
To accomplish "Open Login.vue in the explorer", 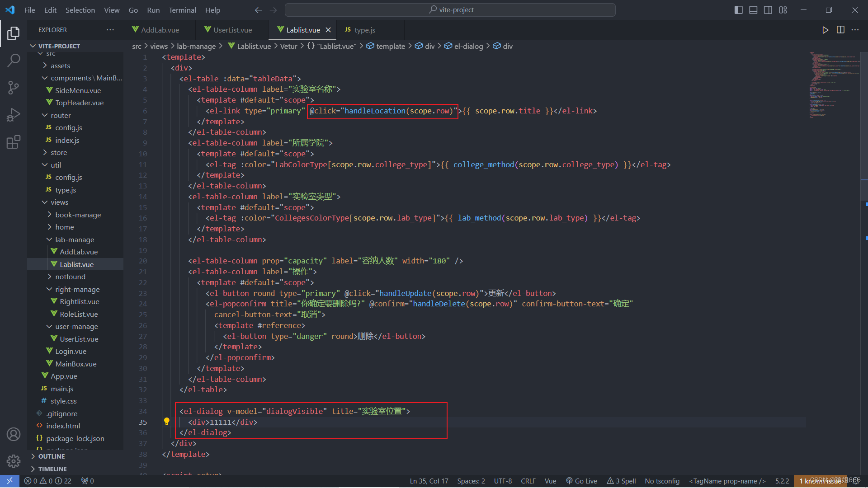I will click(71, 351).
